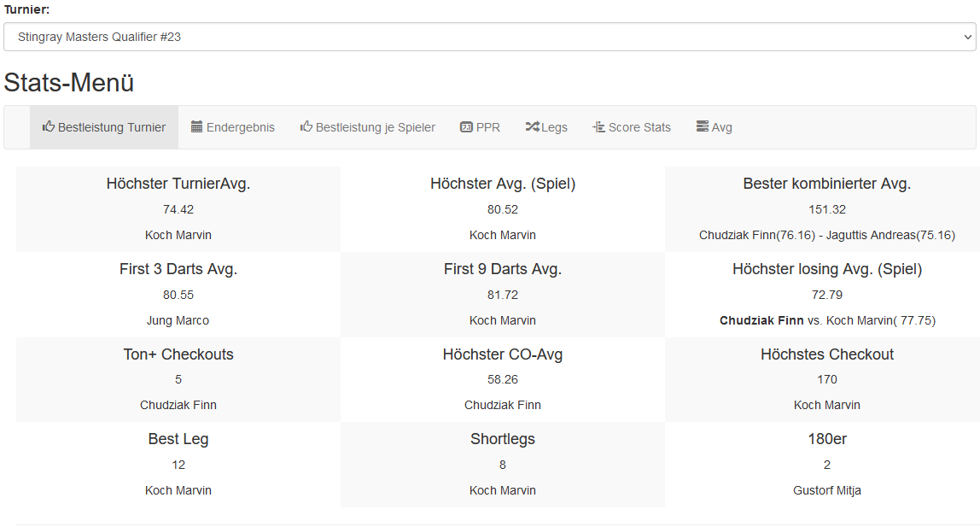Go to the Legs tab
This screenshot has height=527, width=980.
tap(554, 127)
